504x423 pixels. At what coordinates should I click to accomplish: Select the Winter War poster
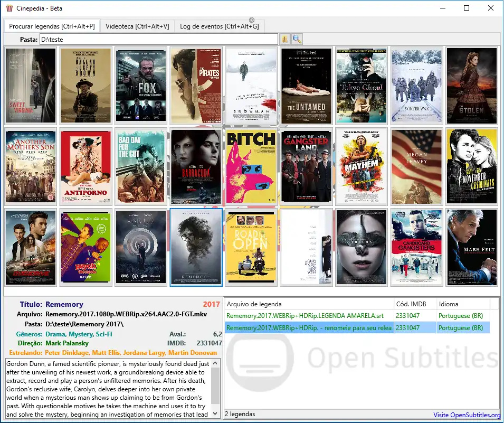point(416,86)
